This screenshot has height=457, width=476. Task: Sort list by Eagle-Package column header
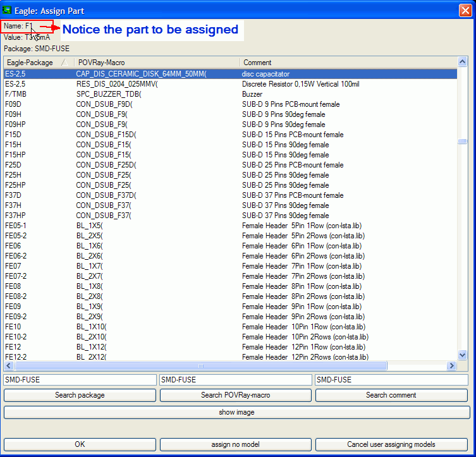pyautogui.click(x=39, y=63)
